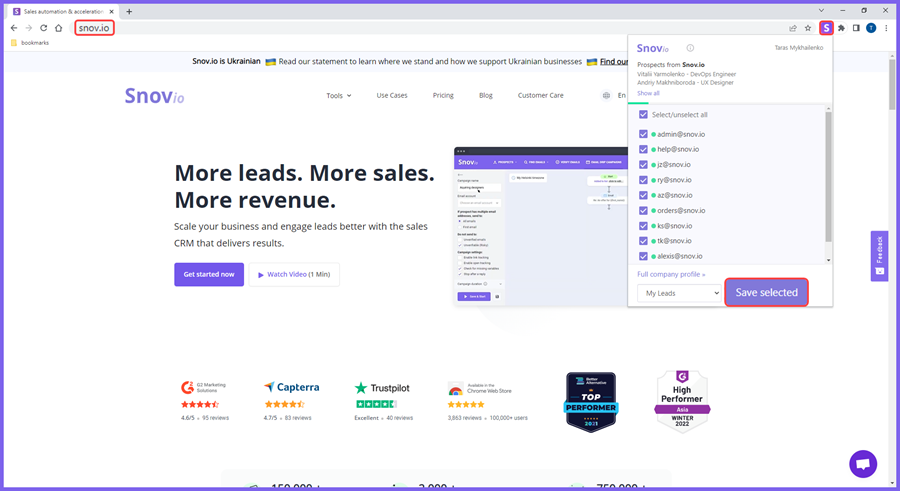
Task: Deselect az@snov.io
Action: click(643, 195)
